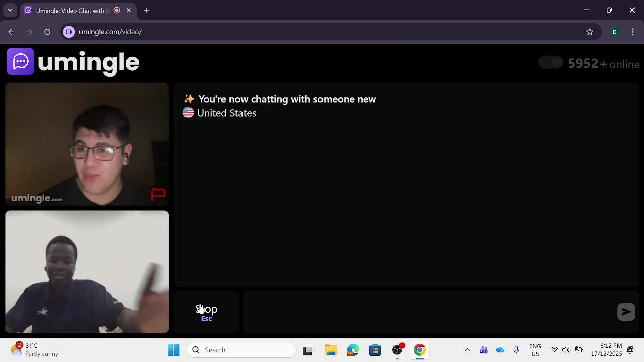Click the taskbar Search box
The height and width of the screenshot is (362, 644).
(242, 350)
